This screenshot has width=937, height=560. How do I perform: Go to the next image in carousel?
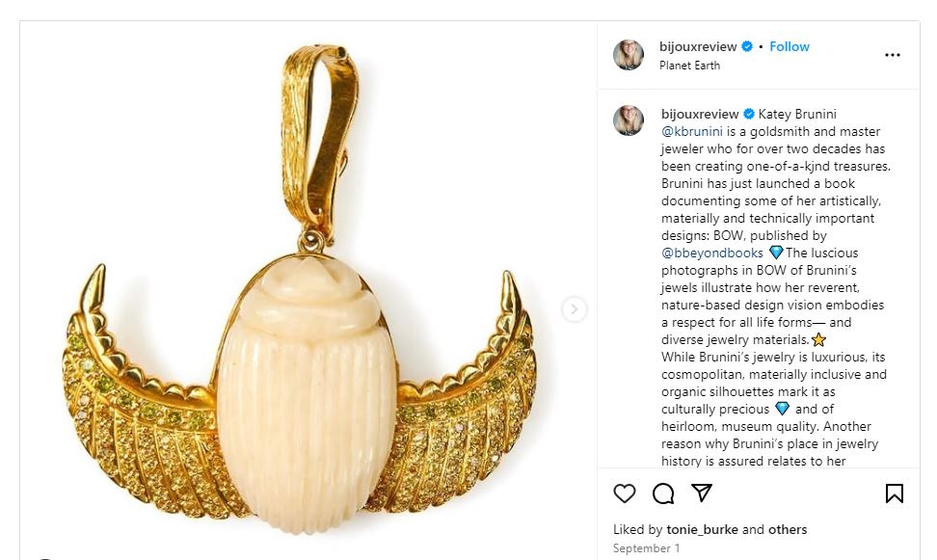(x=575, y=309)
